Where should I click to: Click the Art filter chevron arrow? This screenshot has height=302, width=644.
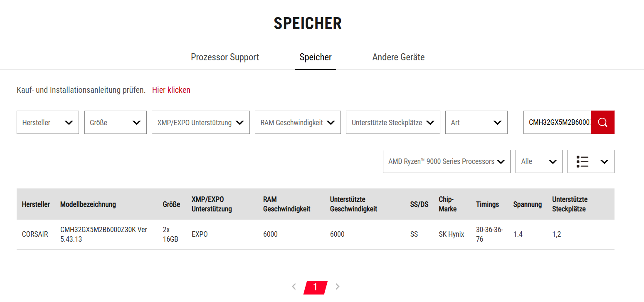click(x=497, y=123)
